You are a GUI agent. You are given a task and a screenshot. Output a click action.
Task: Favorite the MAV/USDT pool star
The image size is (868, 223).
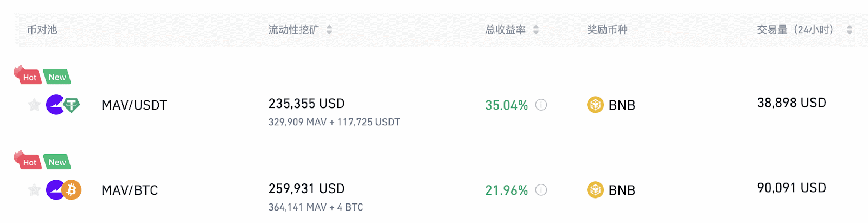(x=34, y=105)
